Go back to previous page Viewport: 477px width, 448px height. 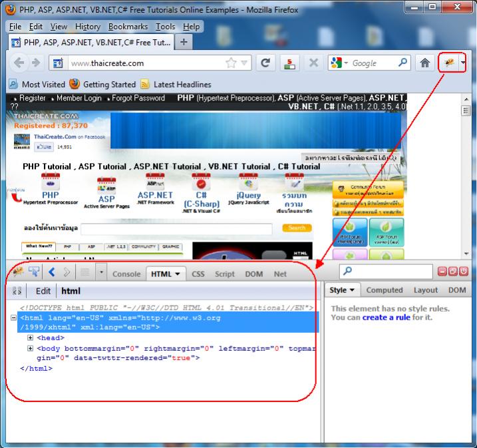19,63
